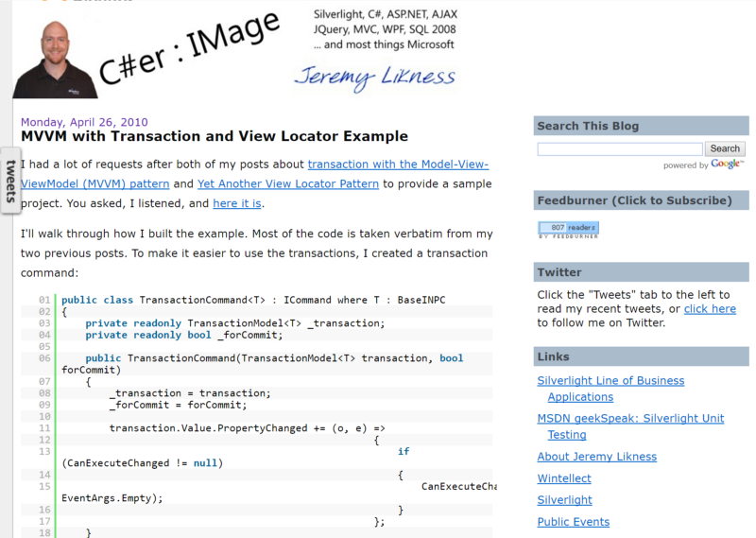Click the Feedburner (Click to Subscribe) heading
Viewport: 756px width, 538px height.
click(642, 200)
